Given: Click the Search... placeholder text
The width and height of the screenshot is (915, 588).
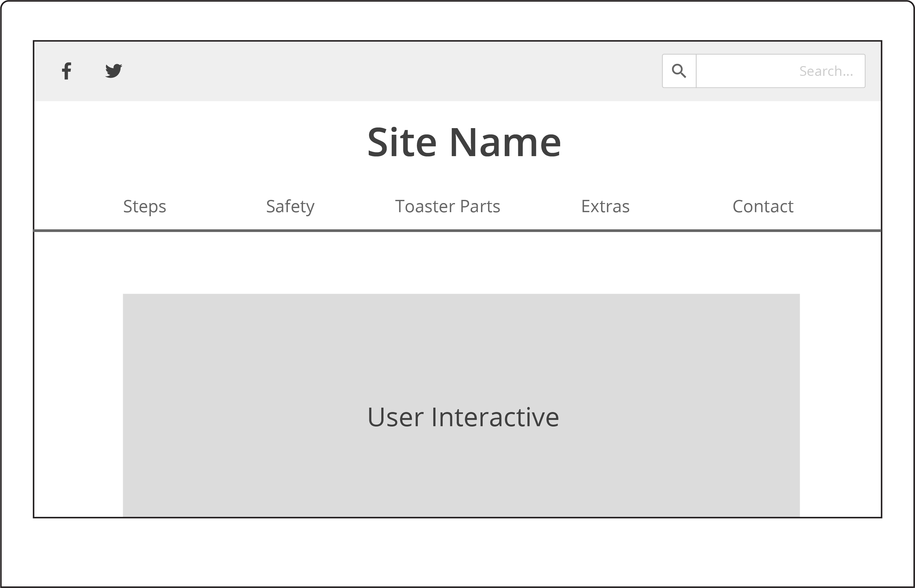Looking at the screenshot, I should tap(826, 71).
